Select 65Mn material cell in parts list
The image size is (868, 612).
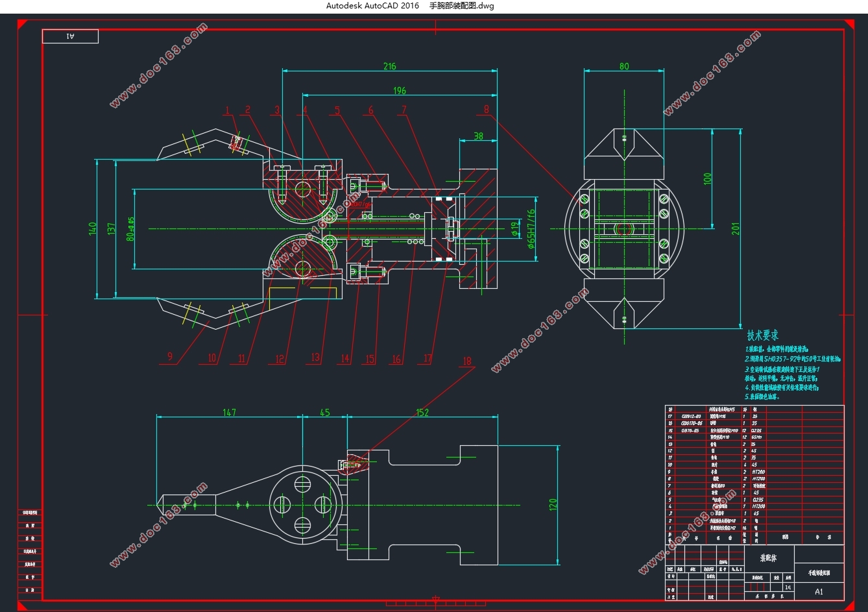coord(757,437)
